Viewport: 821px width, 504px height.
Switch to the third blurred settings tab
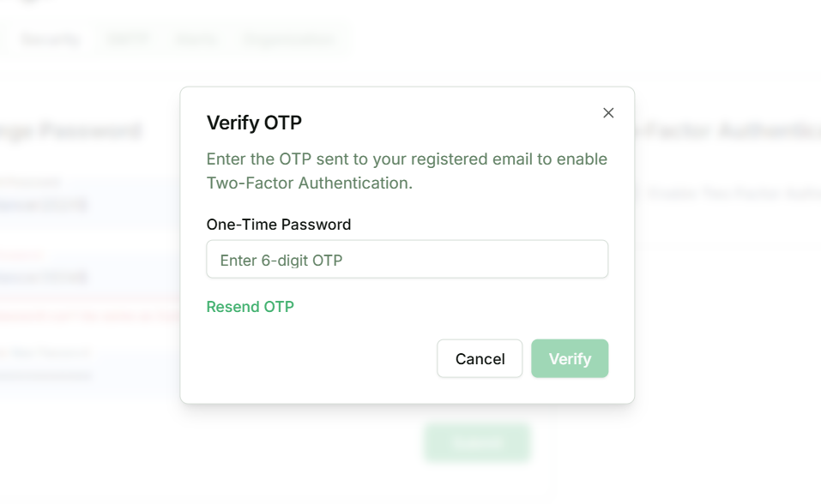[196, 39]
